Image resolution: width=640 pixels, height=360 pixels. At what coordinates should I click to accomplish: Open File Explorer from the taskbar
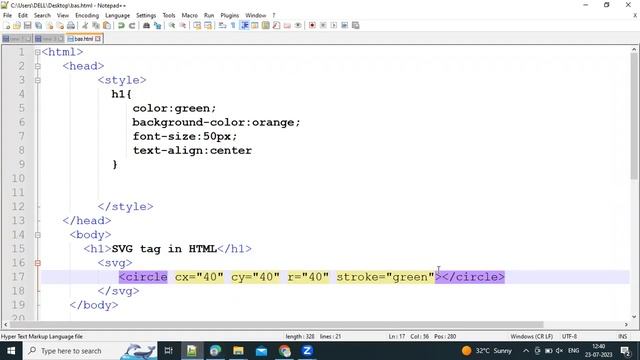[238, 351]
